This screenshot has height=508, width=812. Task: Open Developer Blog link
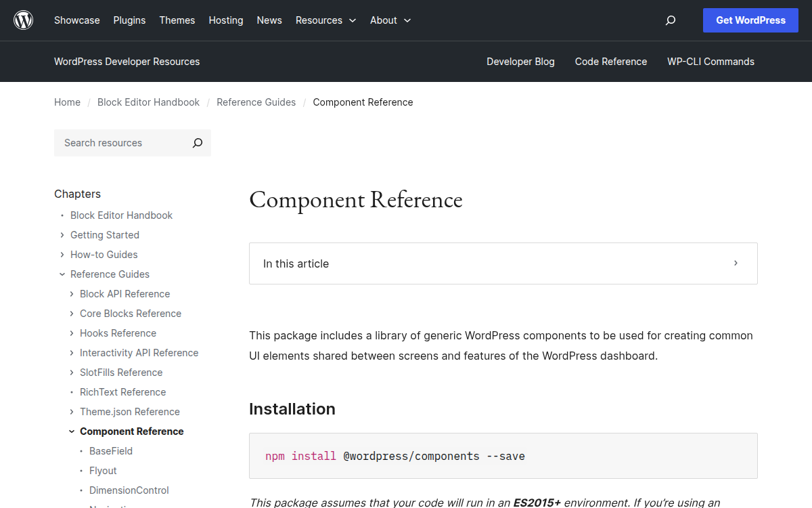click(x=520, y=62)
